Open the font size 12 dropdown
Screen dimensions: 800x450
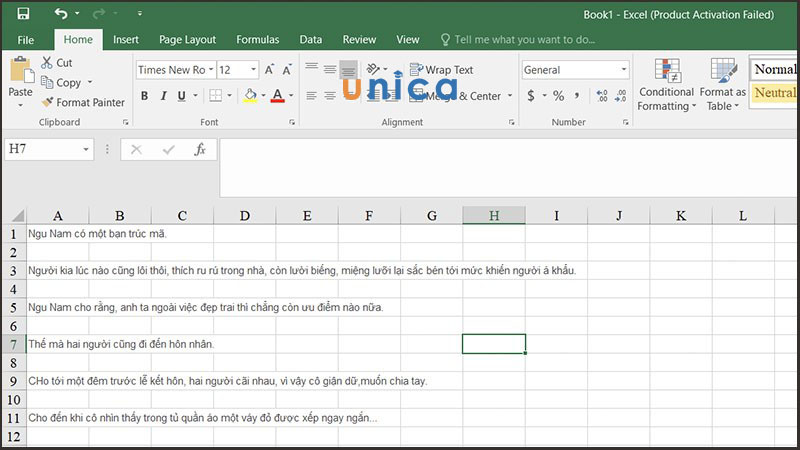[253, 70]
